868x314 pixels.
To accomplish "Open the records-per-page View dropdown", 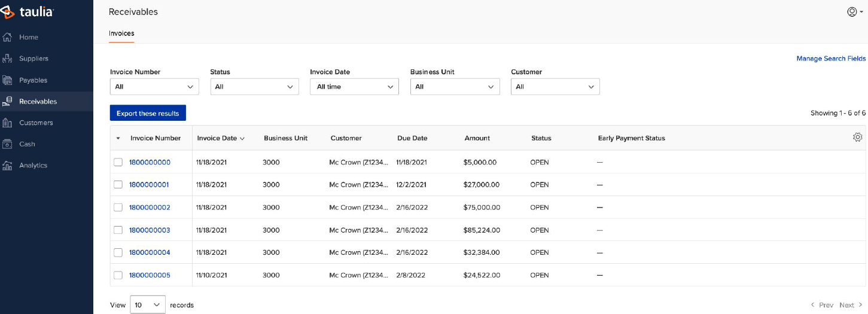I will pos(148,305).
